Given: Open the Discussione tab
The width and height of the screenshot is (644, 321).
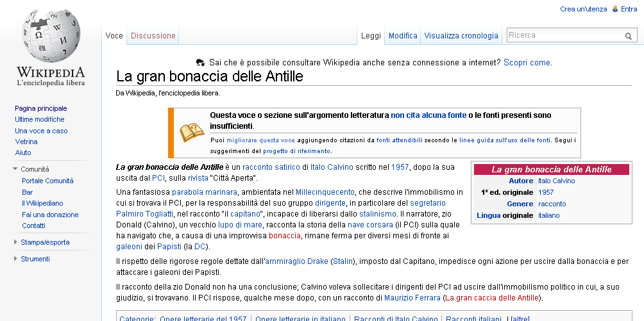Looking at the screenshot, I should pos(153,36).
